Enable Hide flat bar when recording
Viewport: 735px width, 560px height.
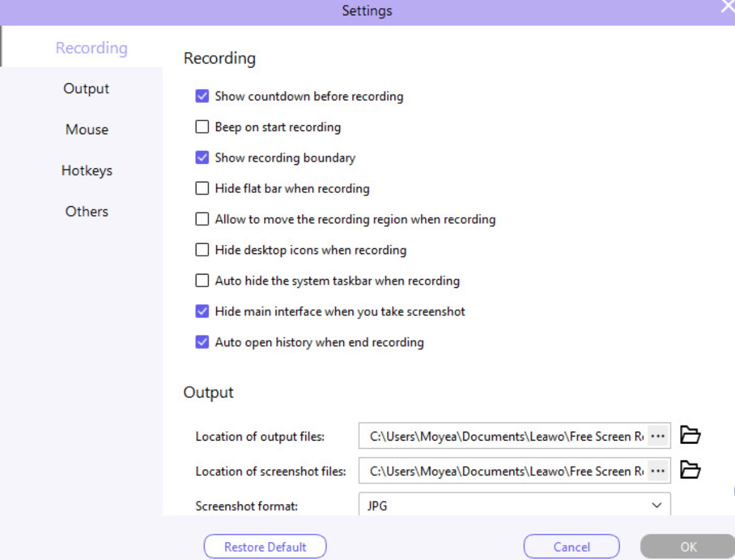click(x=202, y=188)
